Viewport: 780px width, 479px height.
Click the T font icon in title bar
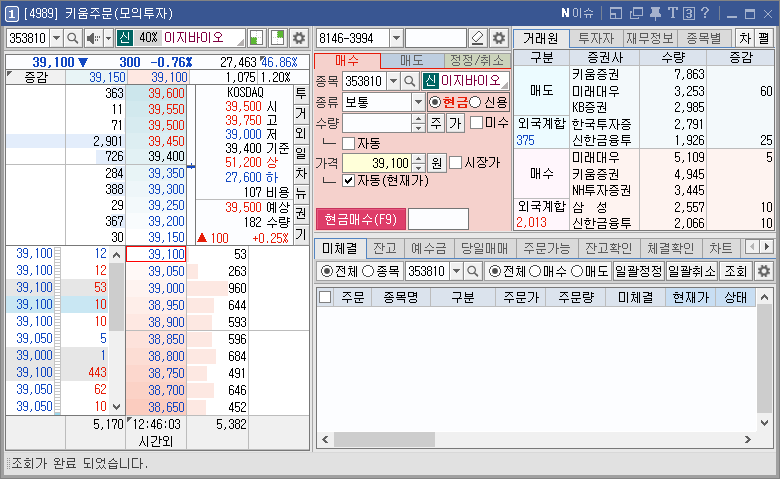(x=673, y=13)
